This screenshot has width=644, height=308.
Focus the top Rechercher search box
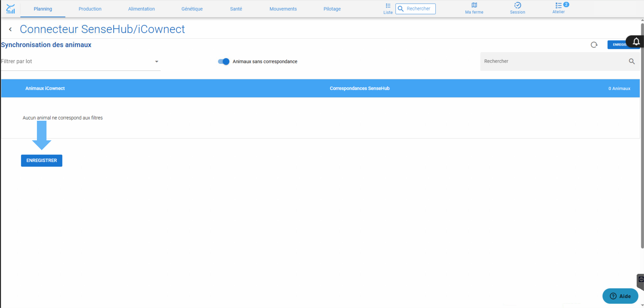pos(415,9)
